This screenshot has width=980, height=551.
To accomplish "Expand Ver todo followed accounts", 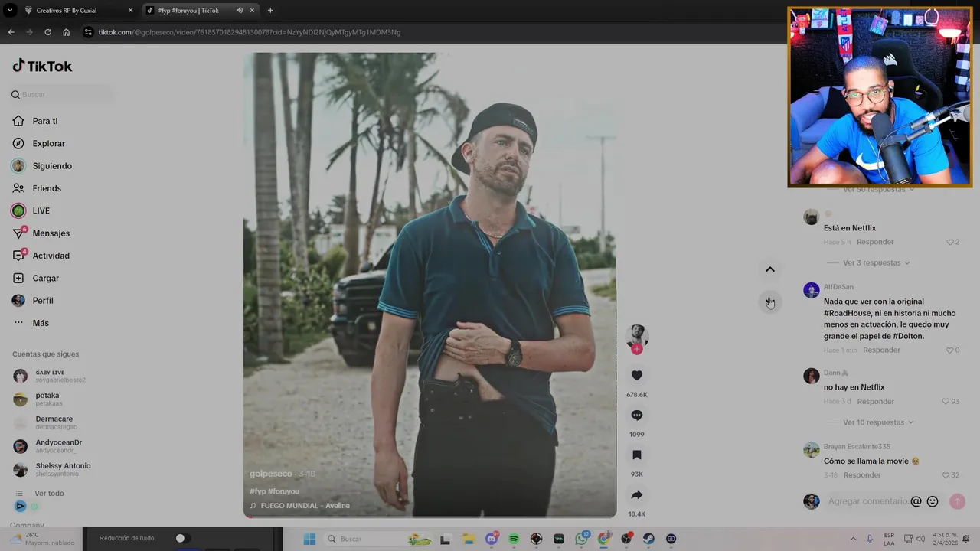I will tap(40, 494).
